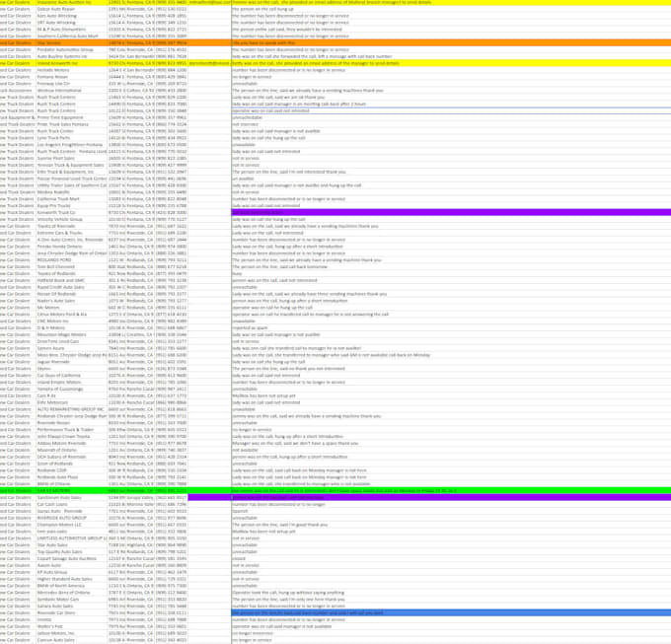Select the Cancun Auto Sales cell
This screenshot has width=671, height=644.
pos(71,640)
